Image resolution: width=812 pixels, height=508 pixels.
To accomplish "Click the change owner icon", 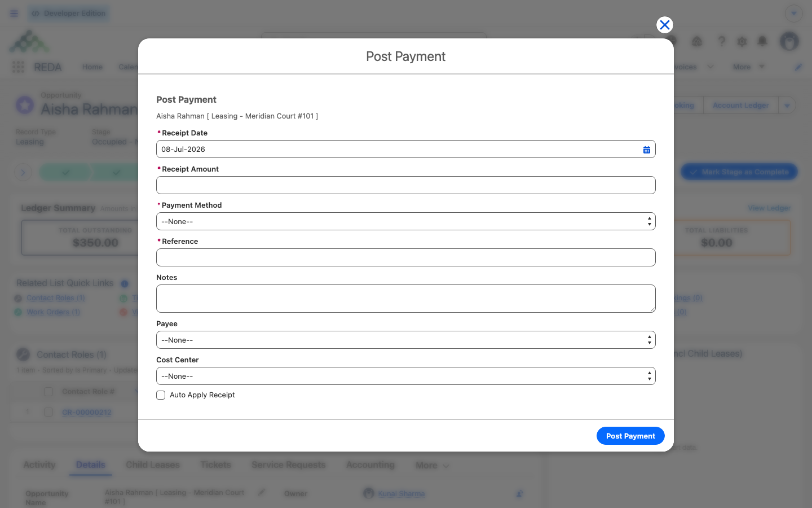I will click(x=519, y=494).
